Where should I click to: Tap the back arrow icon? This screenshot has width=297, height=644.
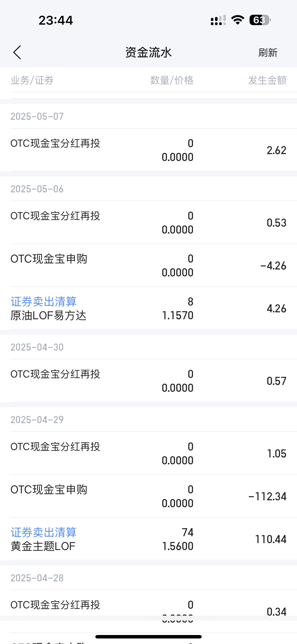click(17, 53)
